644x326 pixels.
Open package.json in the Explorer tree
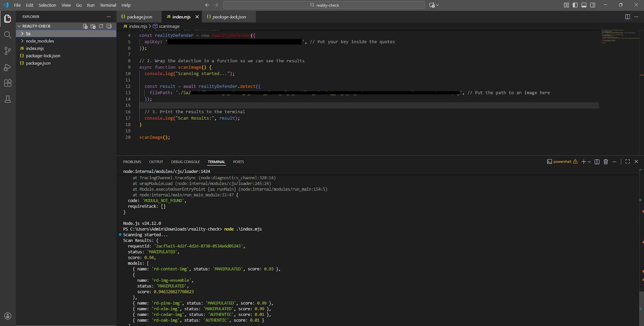[66, 63]
